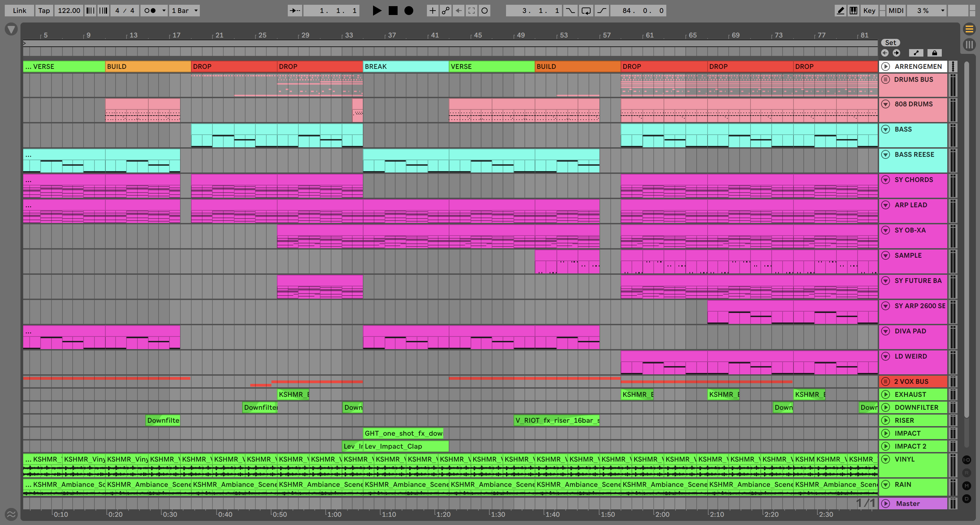Activate the Loop switch icon
This screenshot has width=980, height=525.
pos(586,11)
